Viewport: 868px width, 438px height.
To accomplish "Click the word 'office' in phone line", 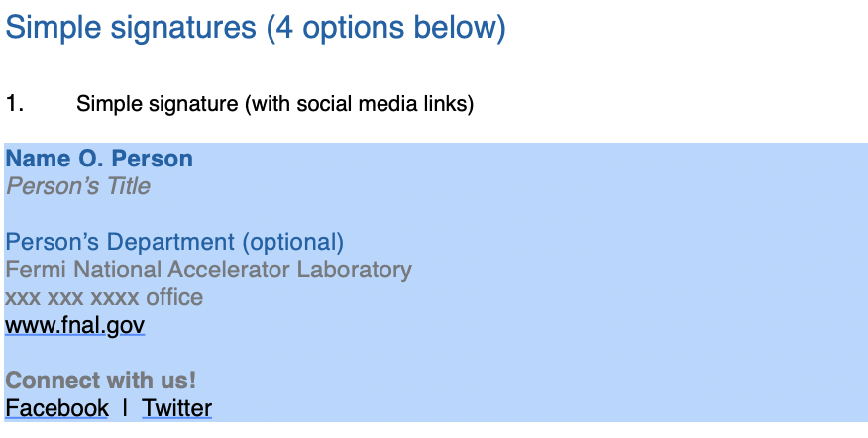I will click(x=174, y=297).
